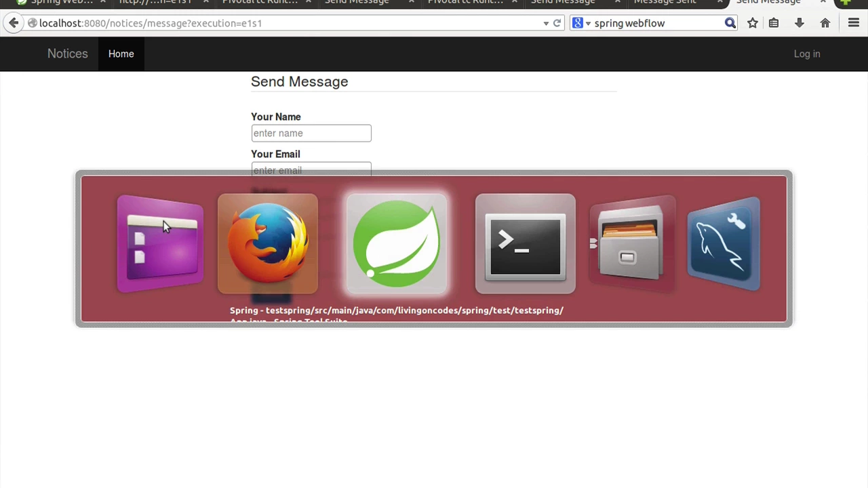The height and width of the screenshot is (488, 868).
Task: Select the Terminal icon in app switcher
Action: click(526, 244)
